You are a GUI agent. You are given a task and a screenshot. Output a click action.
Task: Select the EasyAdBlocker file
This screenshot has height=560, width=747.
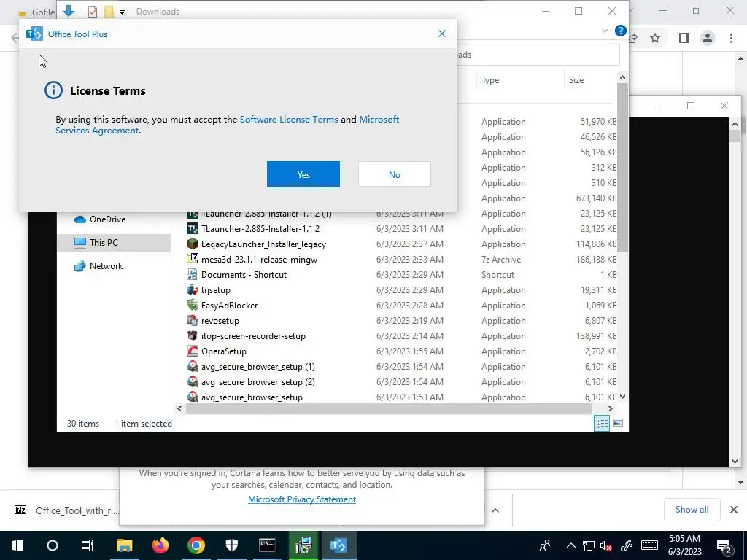(x=229, y=306)
